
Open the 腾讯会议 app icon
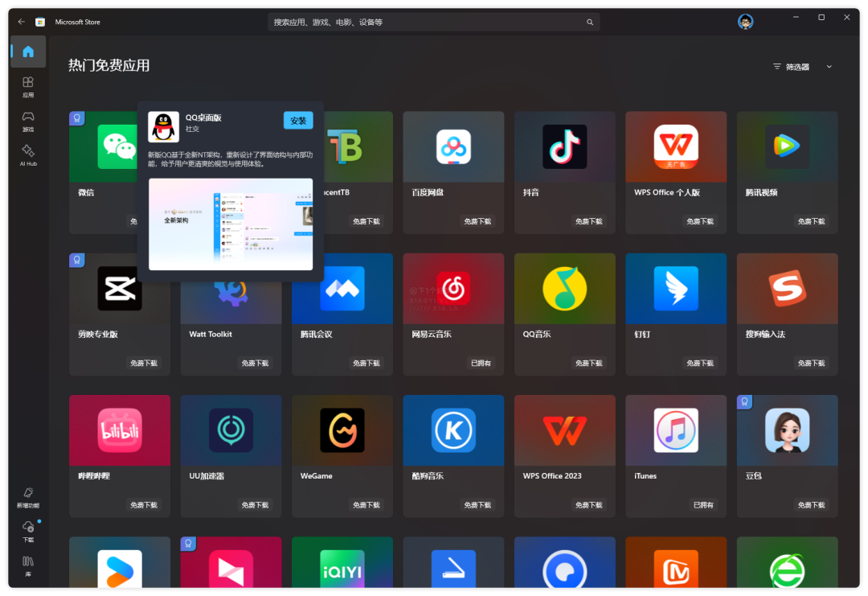342,289
